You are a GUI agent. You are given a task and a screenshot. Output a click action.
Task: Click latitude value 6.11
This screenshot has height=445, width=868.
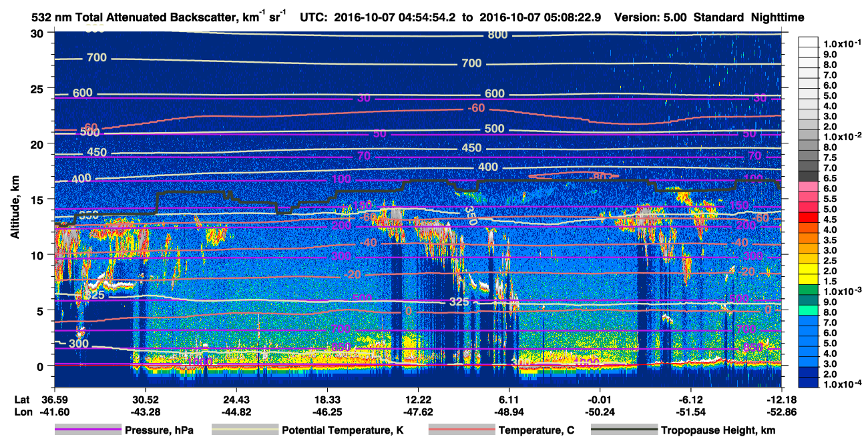point(509,398)
